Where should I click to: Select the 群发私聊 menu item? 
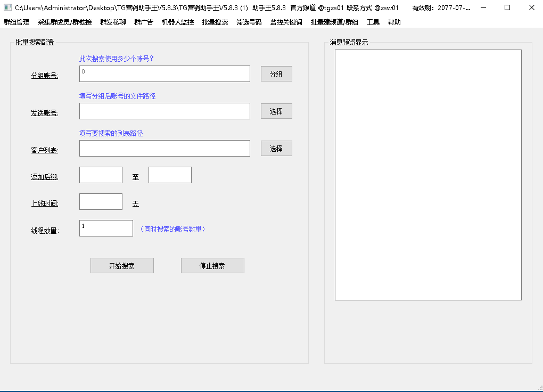(x=113, y=22)
